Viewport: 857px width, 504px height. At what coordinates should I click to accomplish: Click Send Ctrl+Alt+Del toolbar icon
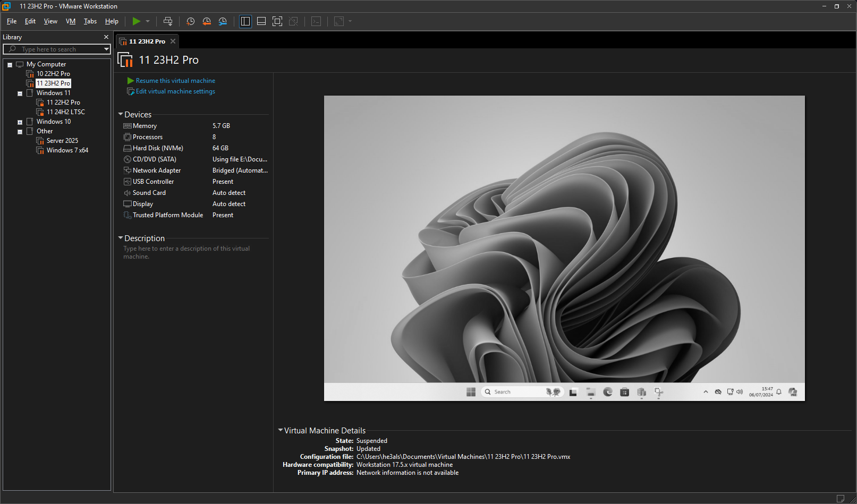click(168, 21)
